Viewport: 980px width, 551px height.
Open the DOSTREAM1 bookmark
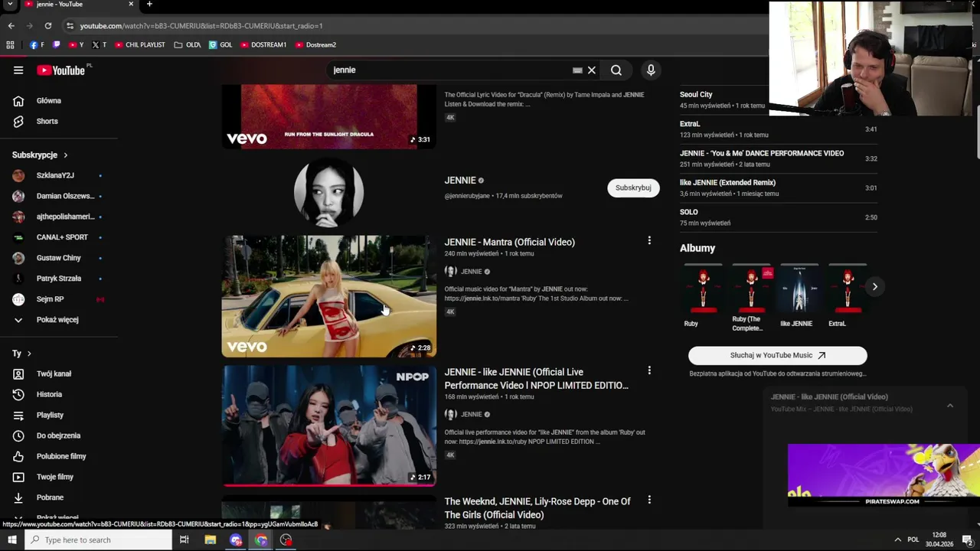click(x=263, y=45)
